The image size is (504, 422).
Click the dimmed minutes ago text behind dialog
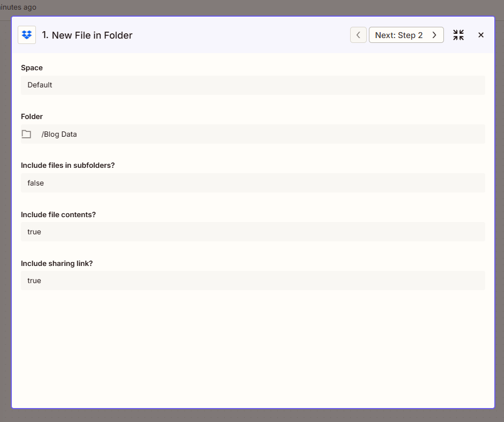18,8
